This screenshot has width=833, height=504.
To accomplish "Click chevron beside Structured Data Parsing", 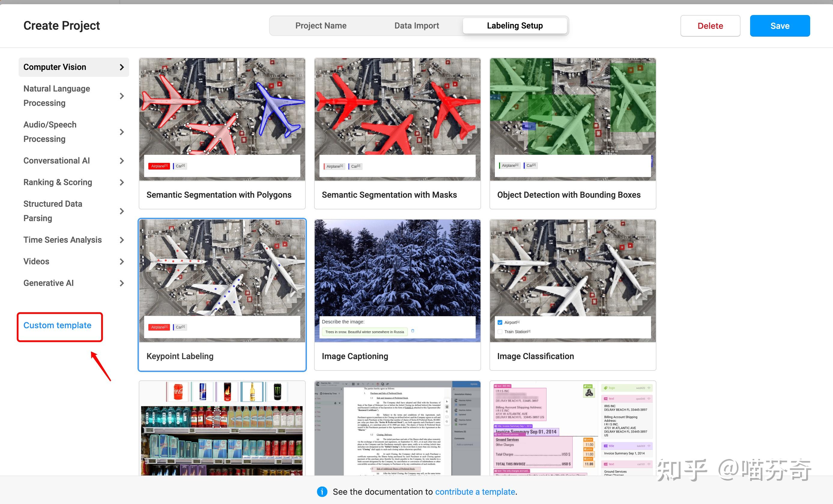I will pos(122,211).
